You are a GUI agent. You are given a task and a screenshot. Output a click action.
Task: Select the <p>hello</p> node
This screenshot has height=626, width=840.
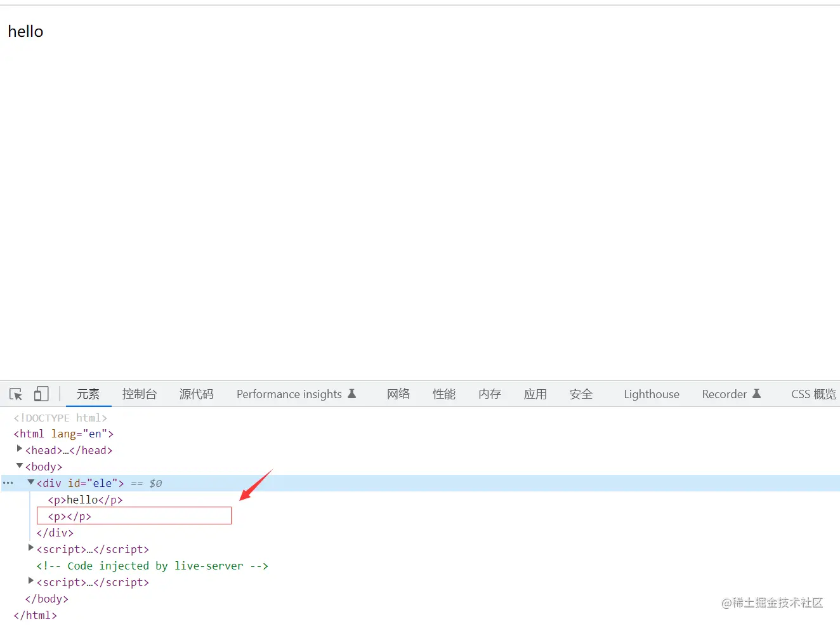click(x=85, y=500)
